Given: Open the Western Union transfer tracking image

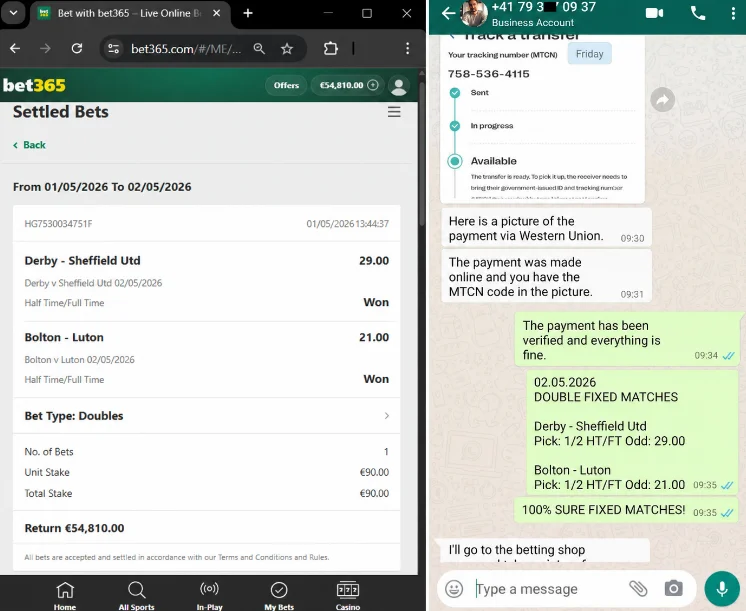Looking at the screenshot, I should pyautogui.click(x=542, y=119).
